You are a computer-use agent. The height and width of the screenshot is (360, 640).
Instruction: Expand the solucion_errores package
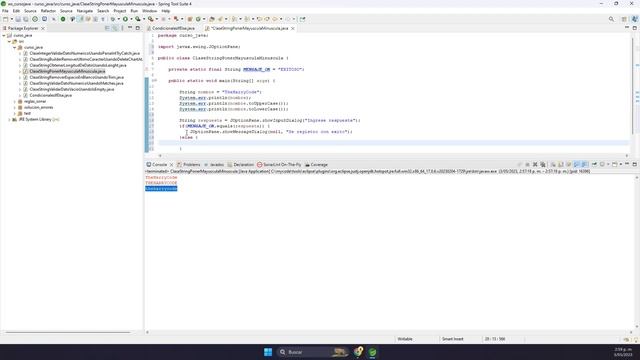point(15,107)
